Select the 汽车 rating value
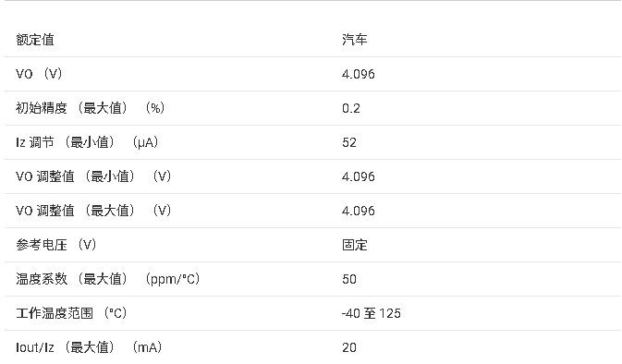 click(355, 40)
